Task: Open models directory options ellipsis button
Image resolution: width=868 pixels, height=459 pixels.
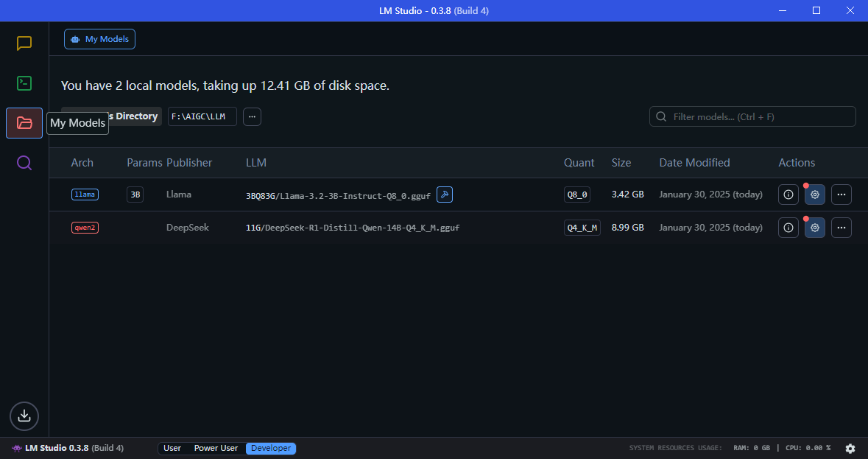Action: coord(252,116)
